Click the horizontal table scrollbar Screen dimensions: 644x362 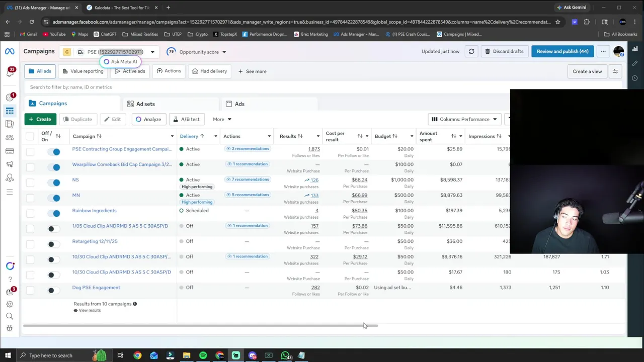pos(200,326)
